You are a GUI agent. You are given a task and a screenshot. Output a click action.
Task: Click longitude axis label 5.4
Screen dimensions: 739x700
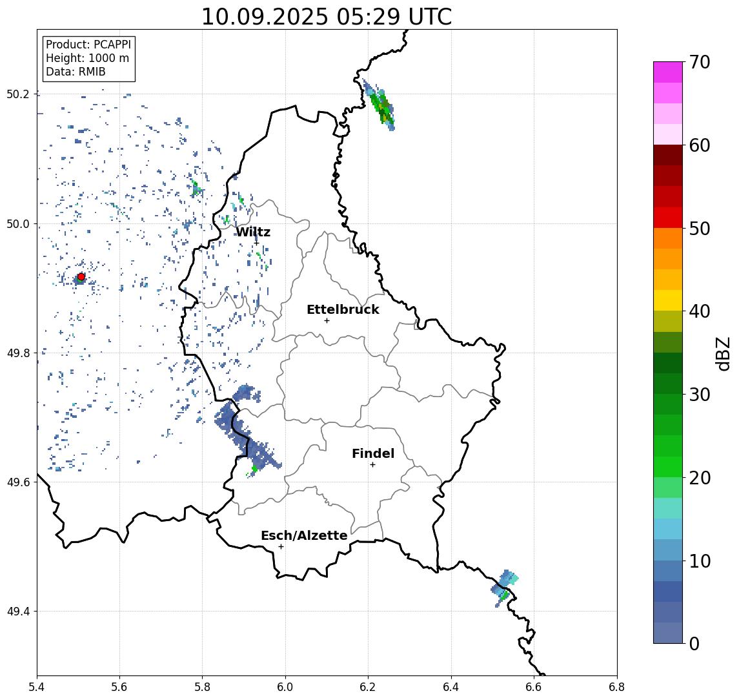tap(37, 687)
